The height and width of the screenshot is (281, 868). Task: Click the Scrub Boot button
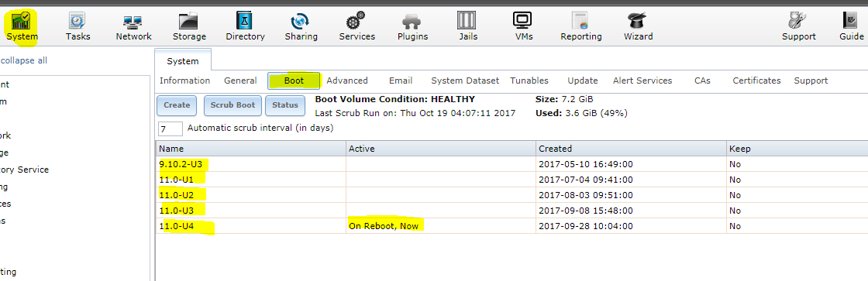(233, 105)
